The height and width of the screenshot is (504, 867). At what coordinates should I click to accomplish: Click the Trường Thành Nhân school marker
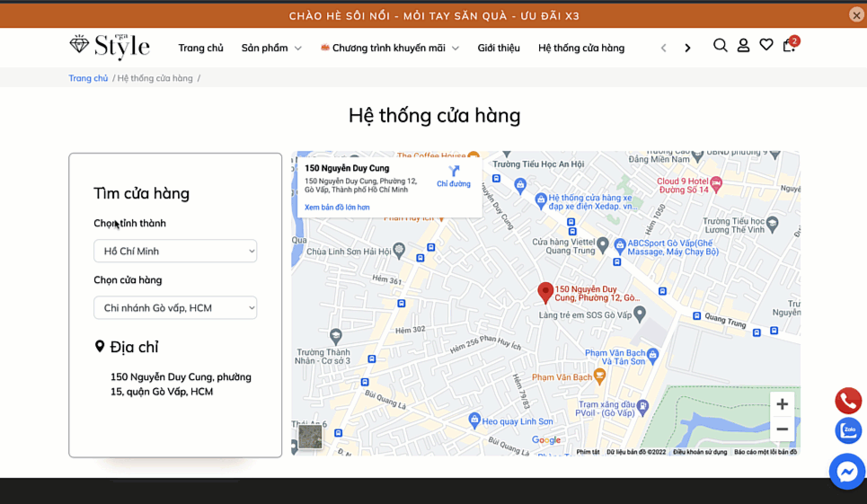[x=336, y=335]
